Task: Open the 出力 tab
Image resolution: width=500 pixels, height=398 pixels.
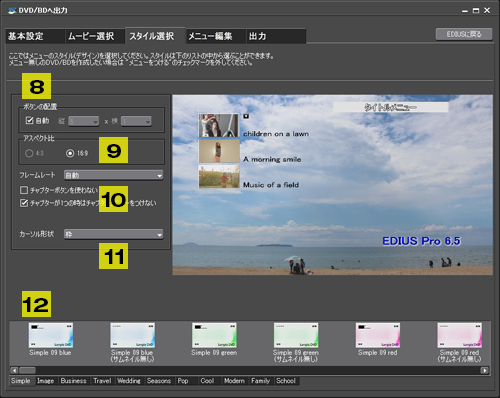Action: point(276,36)
